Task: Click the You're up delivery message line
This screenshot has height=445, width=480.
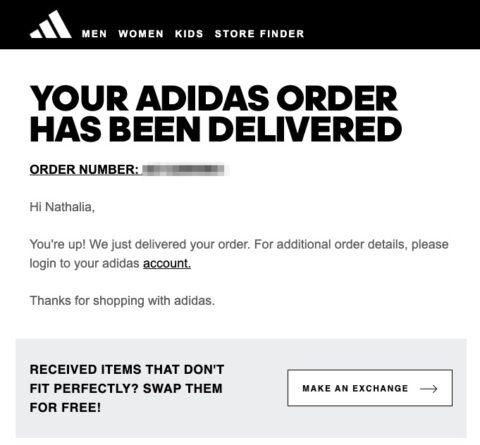Action: 239,244
